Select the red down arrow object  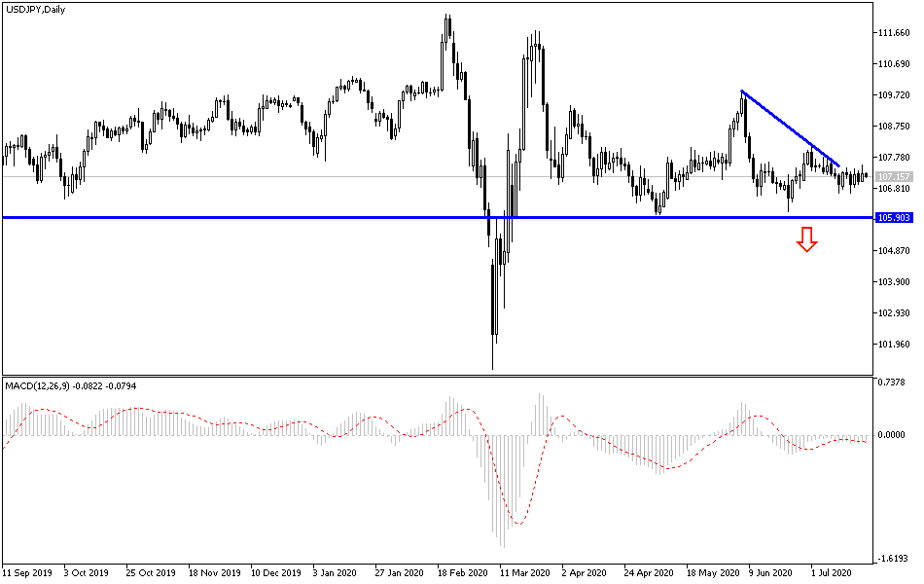click(x=806, y=240)
